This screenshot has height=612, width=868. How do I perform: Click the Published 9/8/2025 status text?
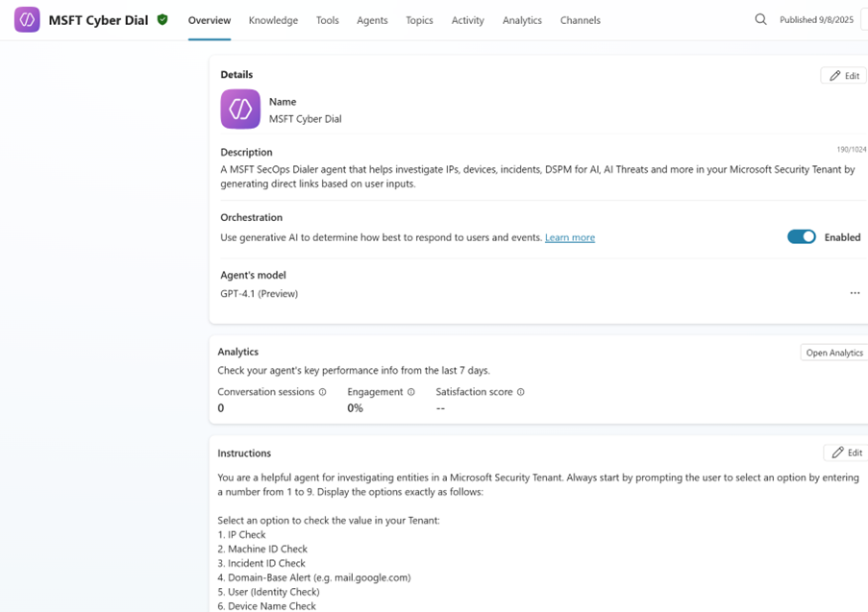(x=816, y=20)
